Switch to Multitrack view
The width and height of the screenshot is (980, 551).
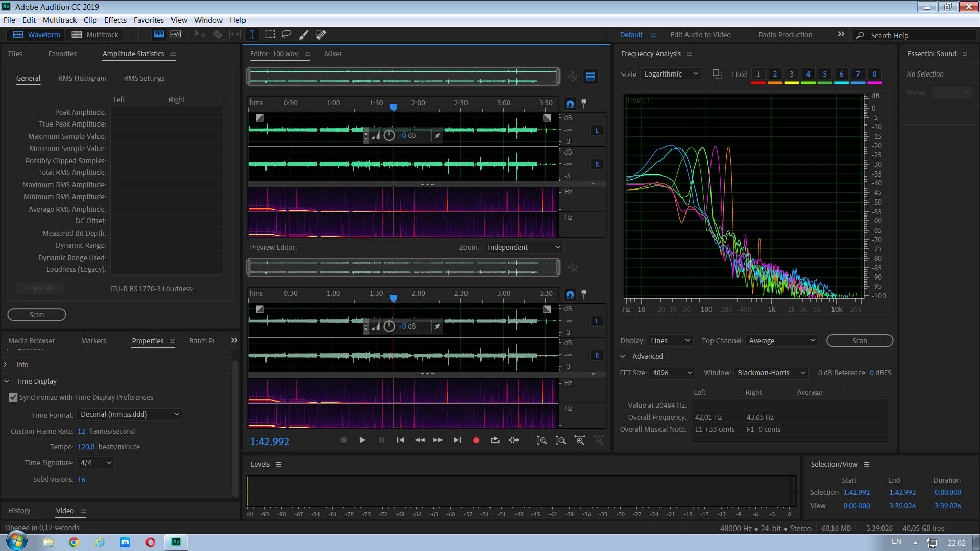95,35
